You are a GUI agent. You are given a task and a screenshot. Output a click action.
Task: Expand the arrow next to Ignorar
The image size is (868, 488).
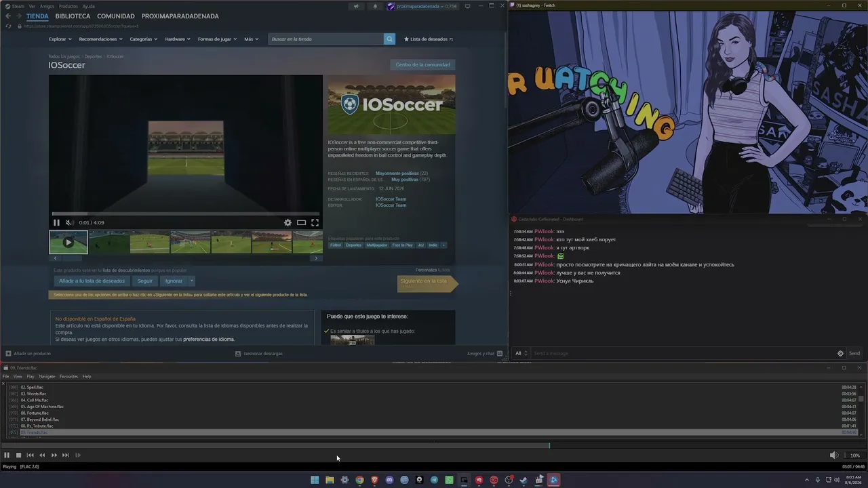[192, 281]
